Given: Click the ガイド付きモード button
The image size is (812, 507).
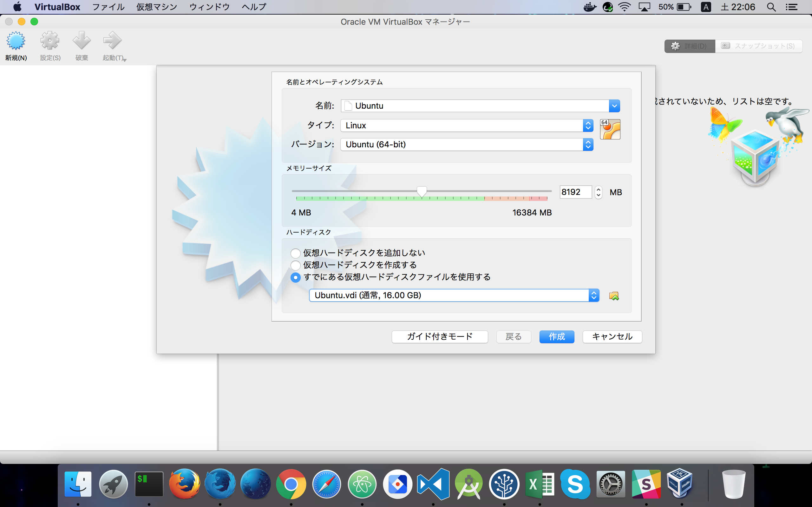Looking at the screenshot, I should click(x=440, y=337).
